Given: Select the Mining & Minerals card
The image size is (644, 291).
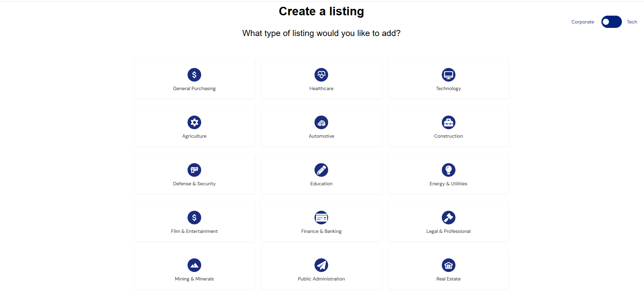Looking at the screenshot, I should 194,268.
